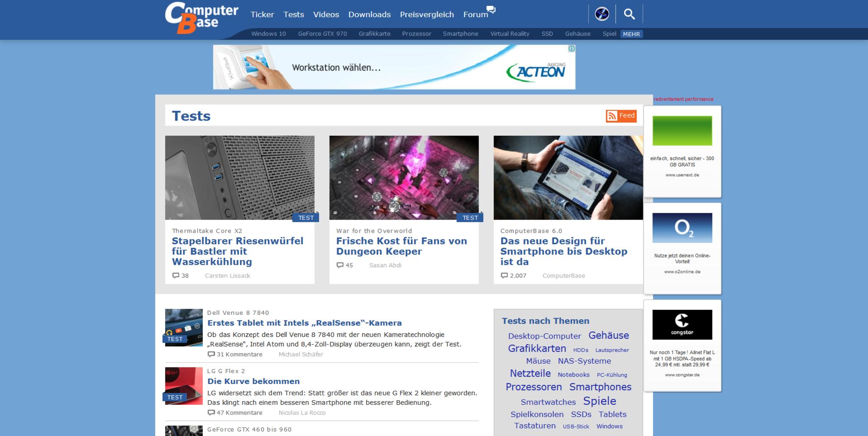Click author Nicolas La Rocco
This screenshot has width=868, height=436.
(302, 413)
